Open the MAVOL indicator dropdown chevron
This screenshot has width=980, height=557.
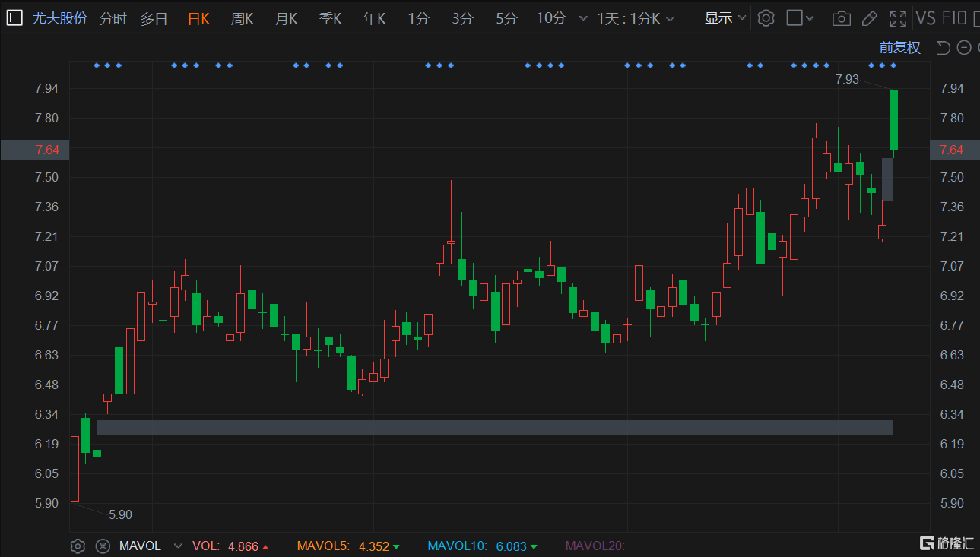pyautogui.click(x=178, y=546)
